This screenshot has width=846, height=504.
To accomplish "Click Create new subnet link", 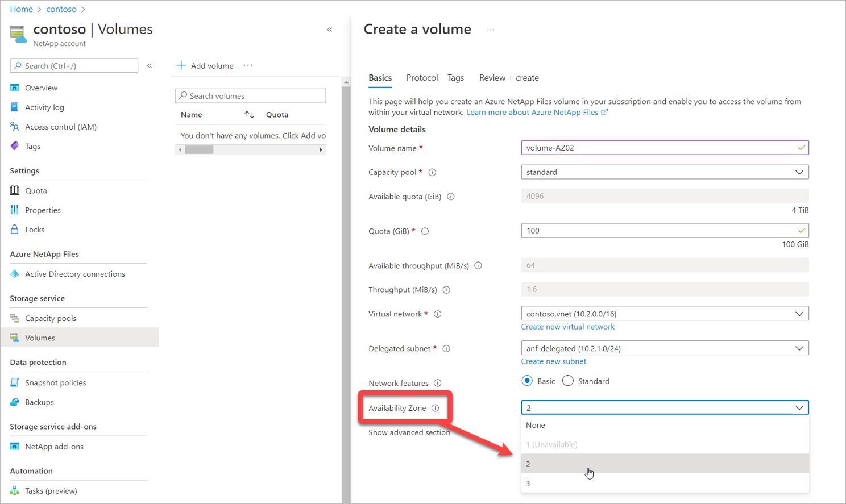I will pos(554,361).
